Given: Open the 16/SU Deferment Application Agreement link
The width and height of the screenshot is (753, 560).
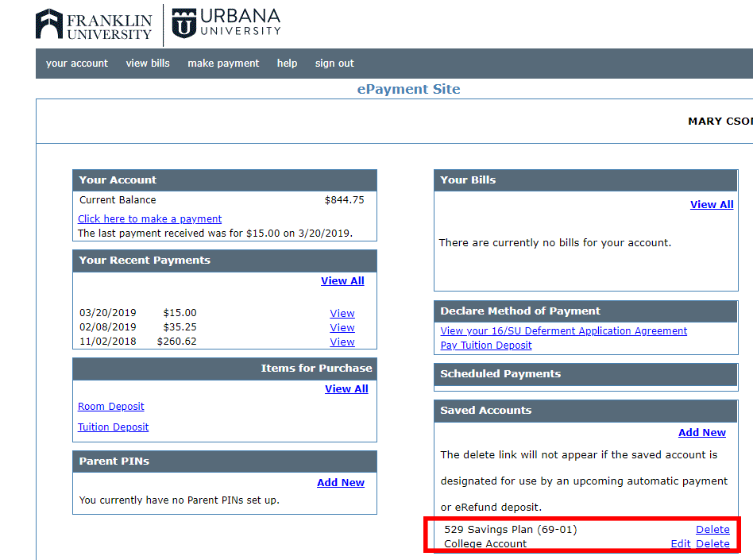Looking at the screenshot, I should [564, 331].
